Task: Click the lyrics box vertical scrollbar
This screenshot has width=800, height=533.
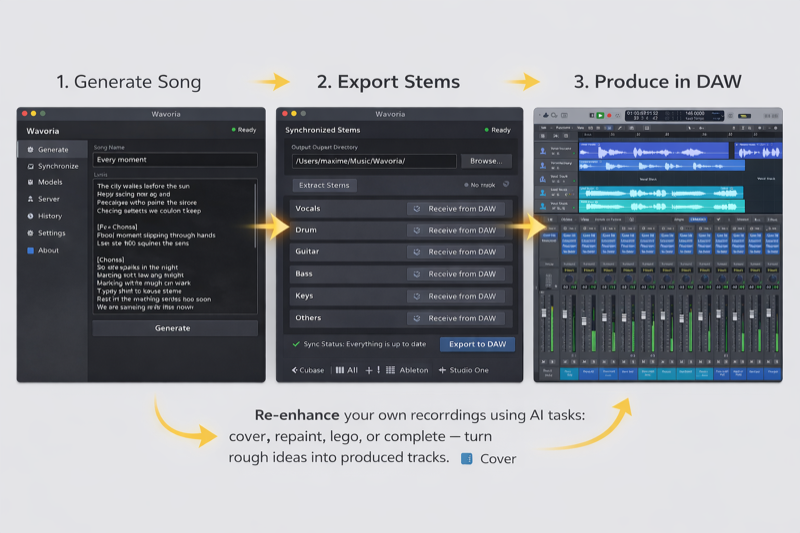Action: 255,214
